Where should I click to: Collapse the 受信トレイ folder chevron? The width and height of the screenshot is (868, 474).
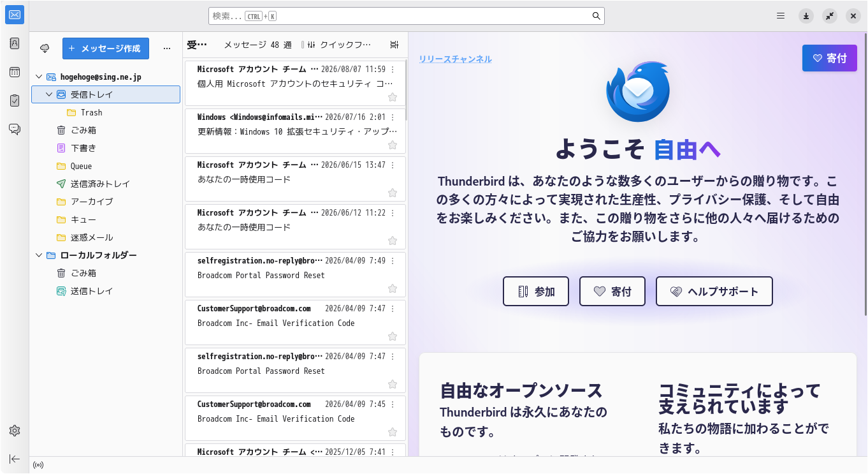tap(49, 94)
